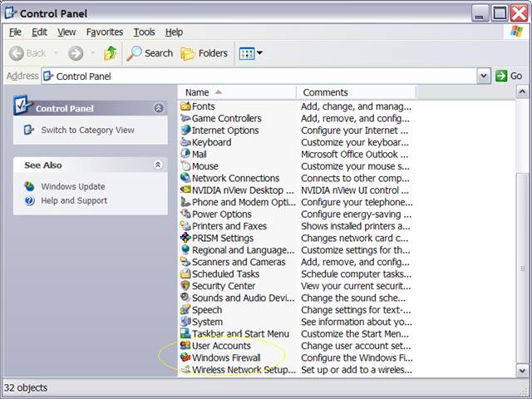Select the Taskbar and Start Menu icon
Screen dimensions: 532x399
click(x=185, y=333)
